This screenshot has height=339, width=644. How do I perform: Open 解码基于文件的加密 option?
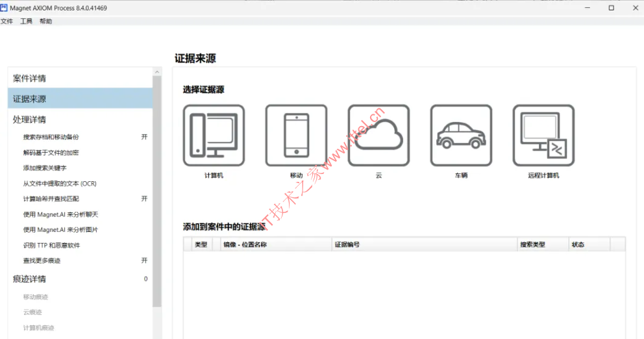(x=51, y=153)
